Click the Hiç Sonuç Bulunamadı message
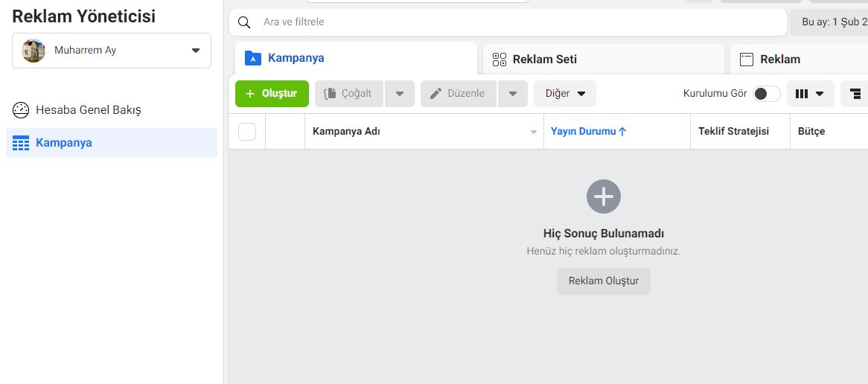 pos(604,234)
